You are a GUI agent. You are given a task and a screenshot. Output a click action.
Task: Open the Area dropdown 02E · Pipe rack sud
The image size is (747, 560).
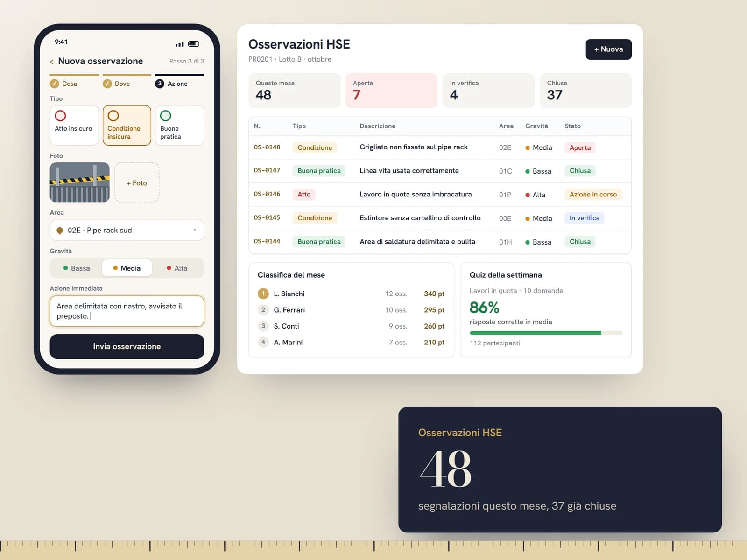click(127, 231)
